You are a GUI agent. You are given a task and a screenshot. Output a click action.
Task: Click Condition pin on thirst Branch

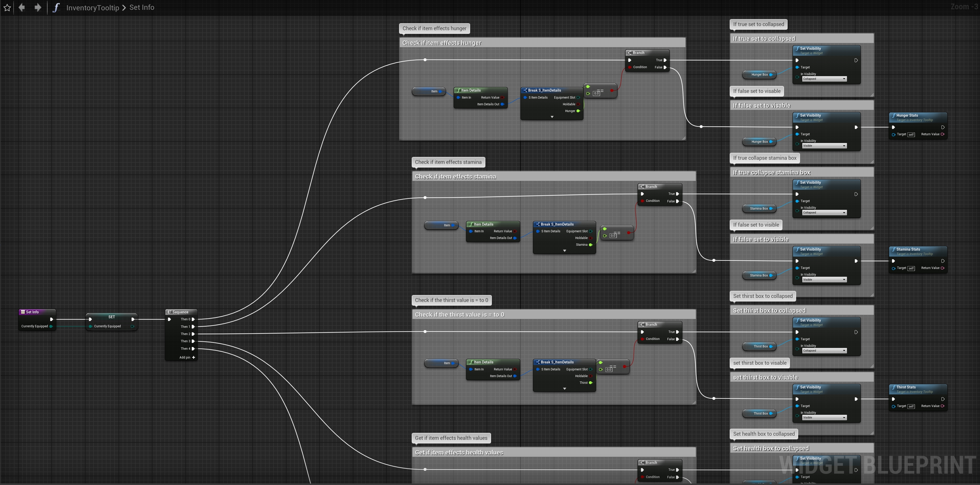642,339
